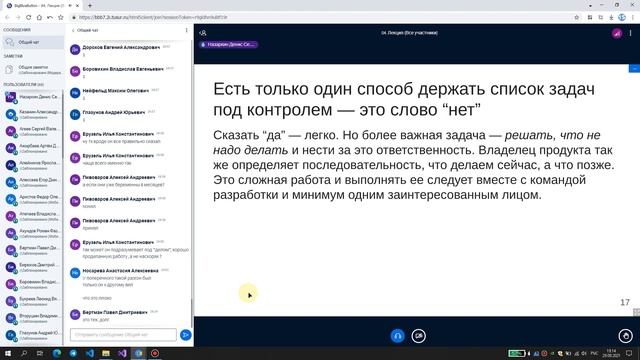Image resolution: width=640 pixels, height=360 pixels.
Task: Open Visual Studio Code from taskbar
Action: point(90,353)
